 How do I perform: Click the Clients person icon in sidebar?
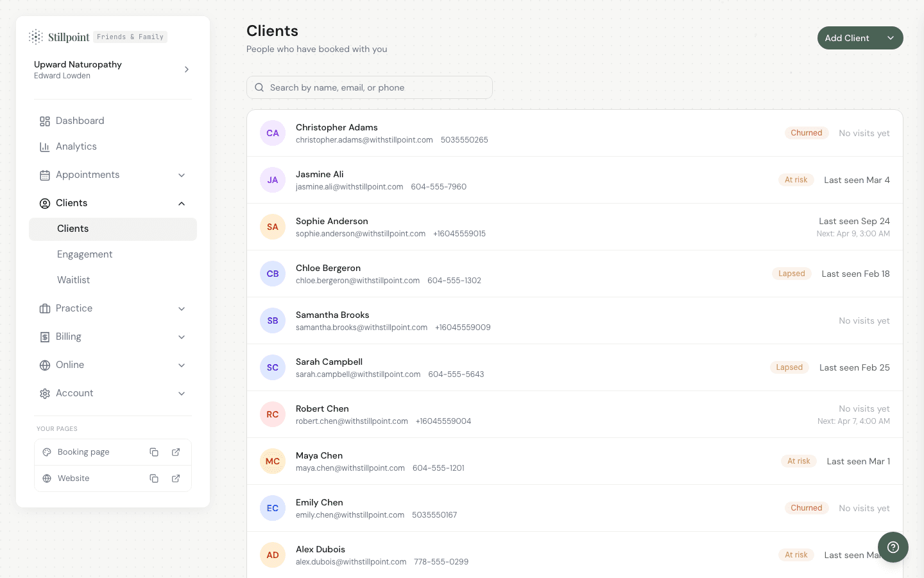click(45, 203)
